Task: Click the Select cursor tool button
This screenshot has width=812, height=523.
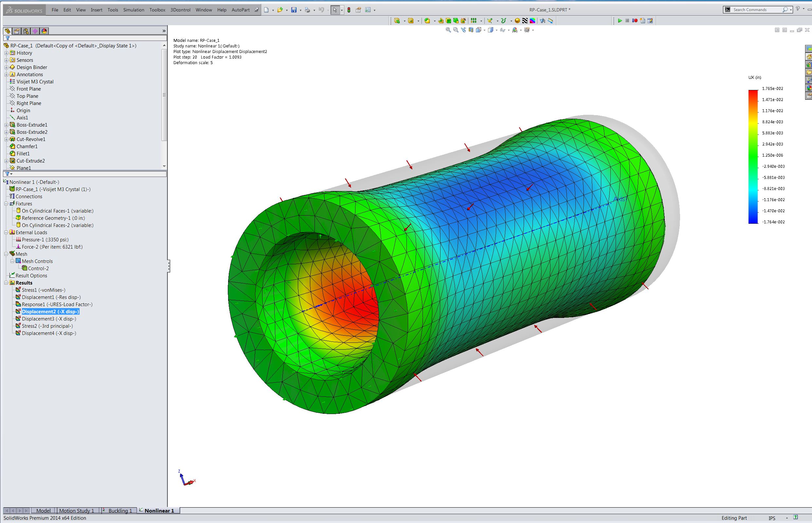Action: tap(335, 10)
